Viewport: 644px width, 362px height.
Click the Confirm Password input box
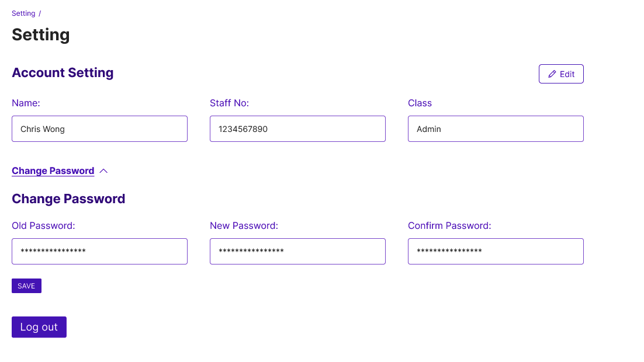click(496, 251)
